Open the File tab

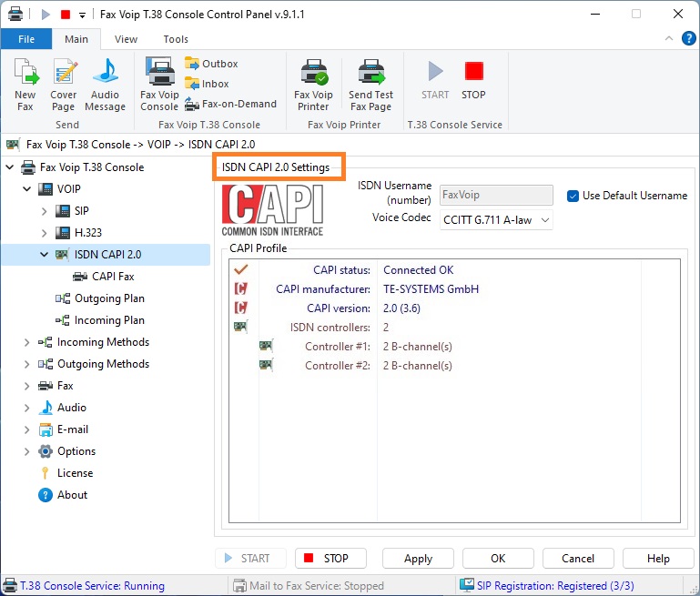[x=26, y=39]
